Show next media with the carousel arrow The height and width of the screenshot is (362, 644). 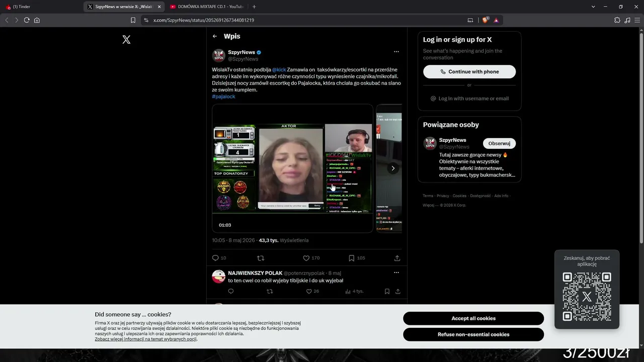point(393,168)
